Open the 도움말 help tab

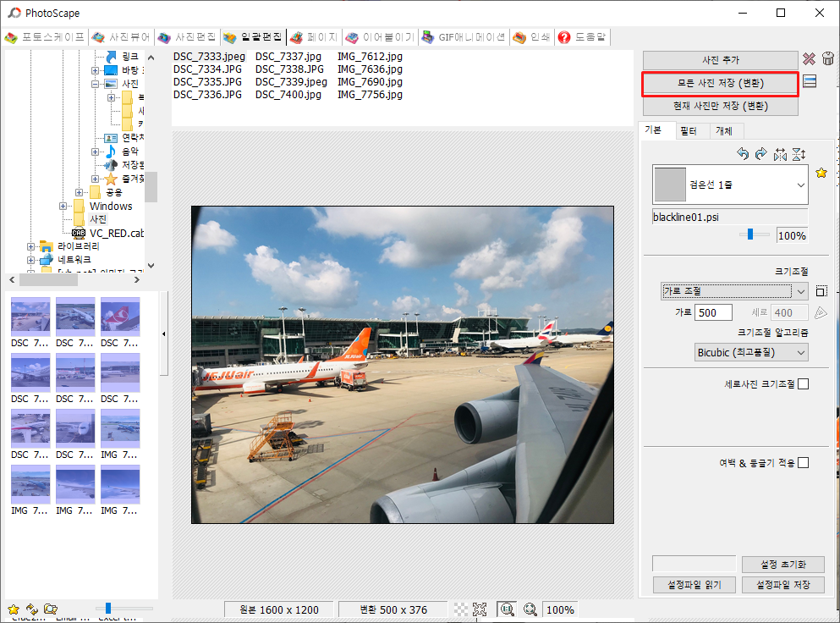tap(582, 37)
